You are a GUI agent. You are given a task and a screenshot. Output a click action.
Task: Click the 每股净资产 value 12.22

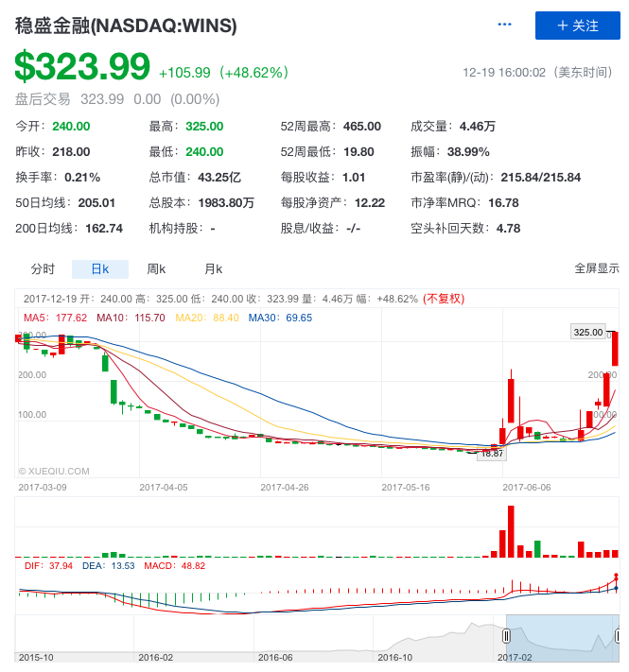370,202
